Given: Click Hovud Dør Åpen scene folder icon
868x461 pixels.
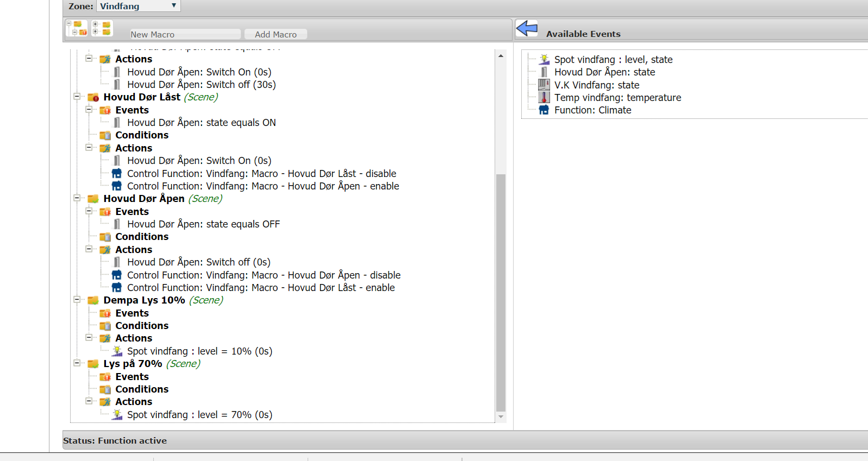Looking at the screenshot, I should click(x=93, y=199).
